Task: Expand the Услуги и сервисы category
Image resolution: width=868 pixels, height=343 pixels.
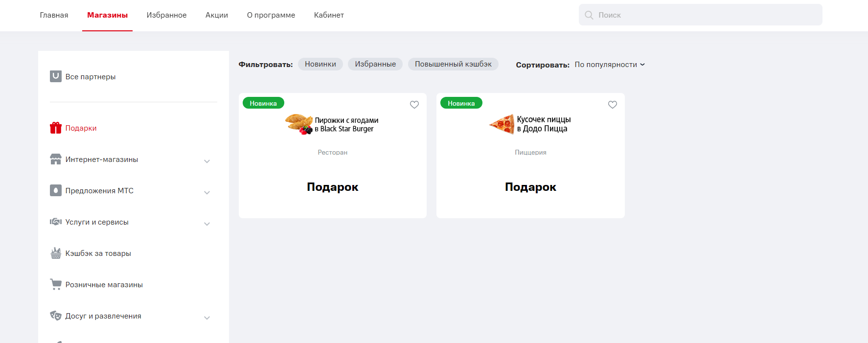Action: click(x=207, y=224)
